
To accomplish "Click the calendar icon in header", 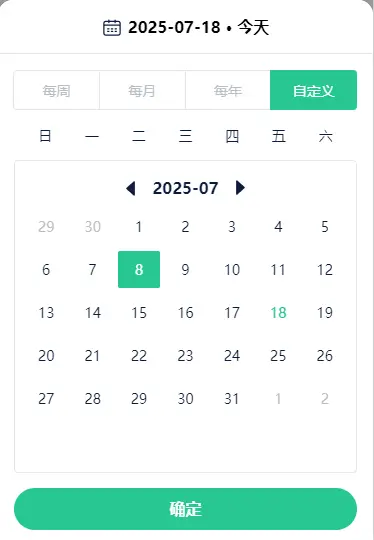I will pyautogui.click(x=112, y=28).
